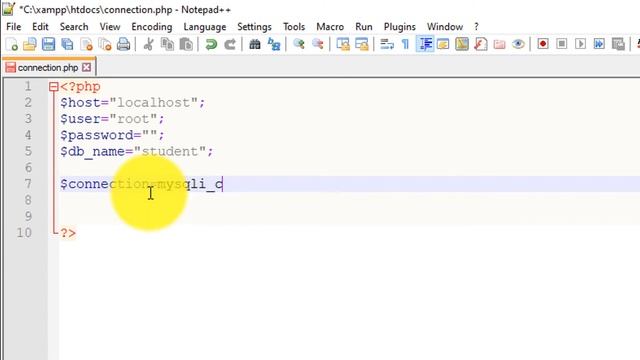The image size is (640, 360).
Task: Show the Document Map panel icon
Action: point(462,44)
